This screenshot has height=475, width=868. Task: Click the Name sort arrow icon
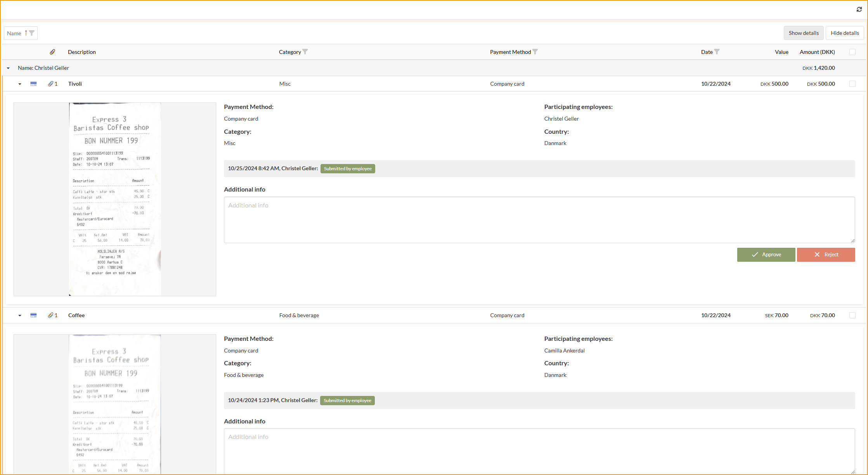(26, 33)
